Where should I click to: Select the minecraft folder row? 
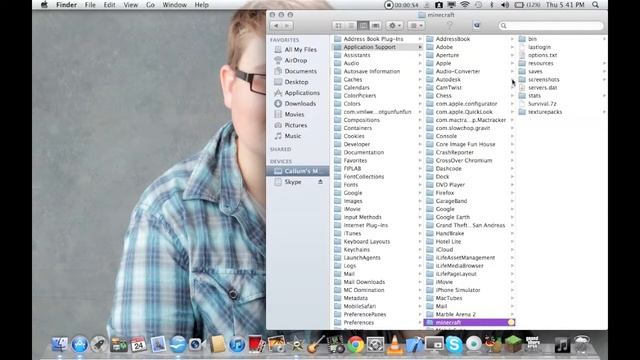click(x=469, y=322)
